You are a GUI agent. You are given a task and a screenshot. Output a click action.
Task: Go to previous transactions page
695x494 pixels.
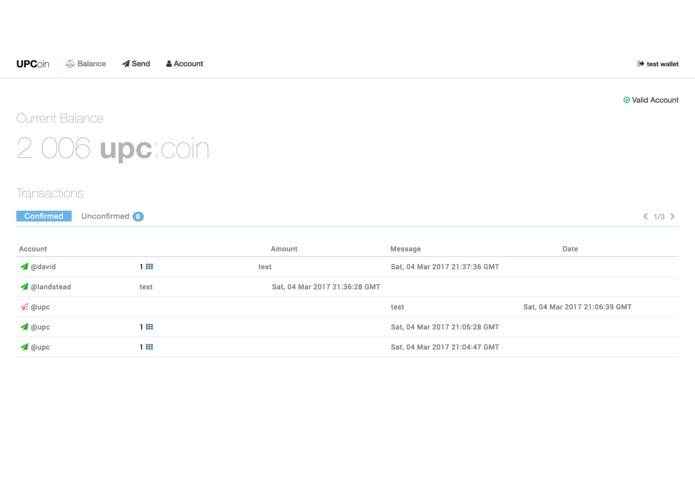pyautogui.click(x=645, y=216)
